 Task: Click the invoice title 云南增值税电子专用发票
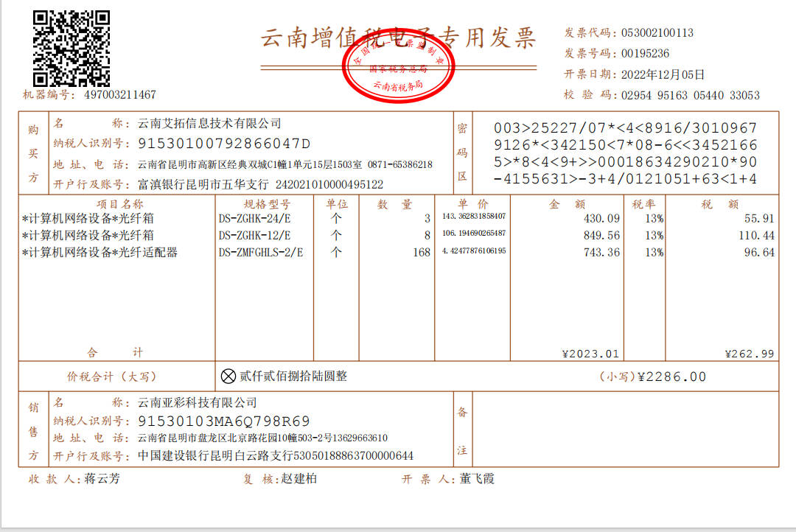point(399,38)
